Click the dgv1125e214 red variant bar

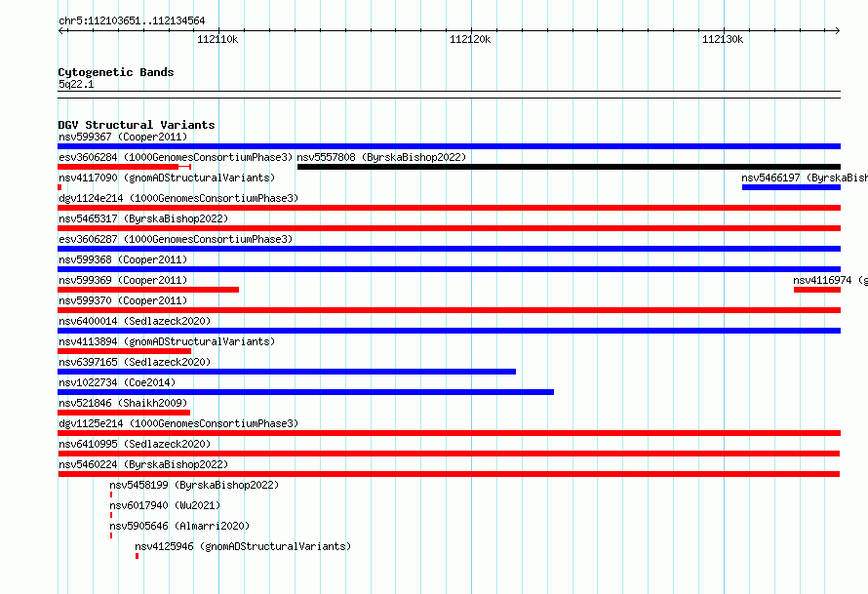449,433
